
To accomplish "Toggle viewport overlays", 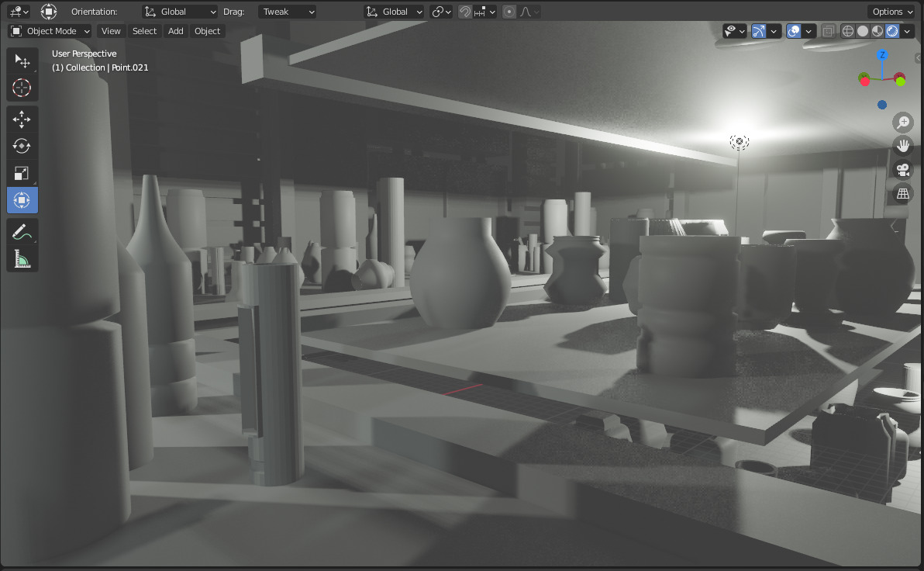I will coord(794,31).
